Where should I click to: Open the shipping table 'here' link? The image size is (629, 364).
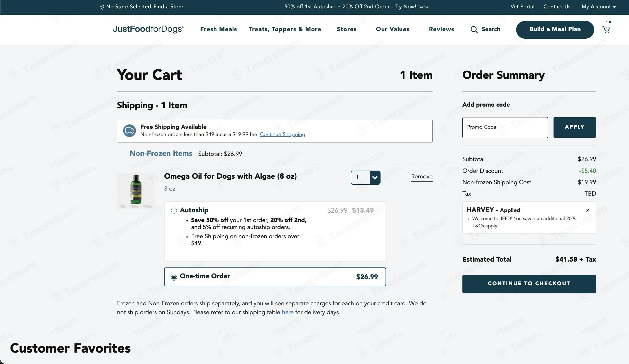[x=287, y=312]
